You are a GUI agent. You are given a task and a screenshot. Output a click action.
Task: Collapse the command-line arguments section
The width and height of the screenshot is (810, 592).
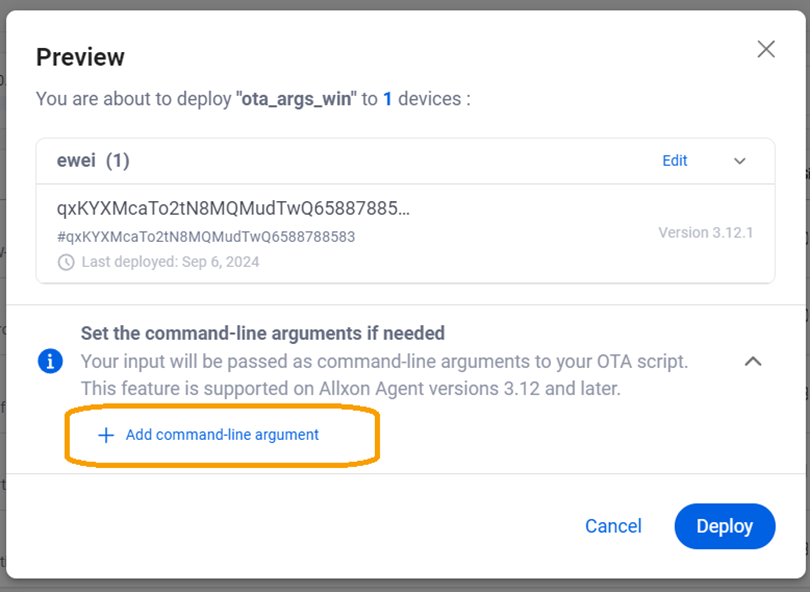(753, 362)
